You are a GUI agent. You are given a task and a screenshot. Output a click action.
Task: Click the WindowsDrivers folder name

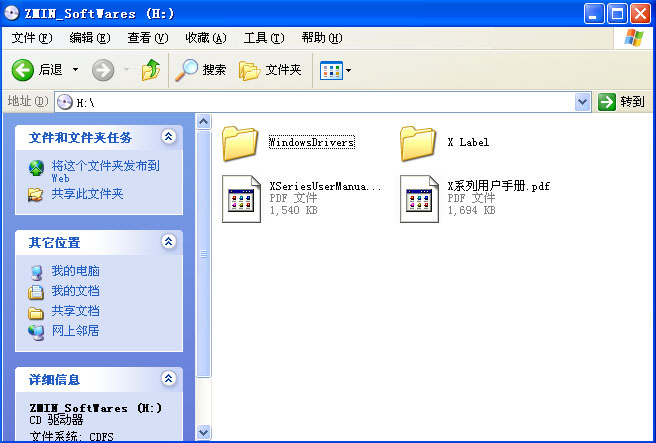tap(312, 142)
